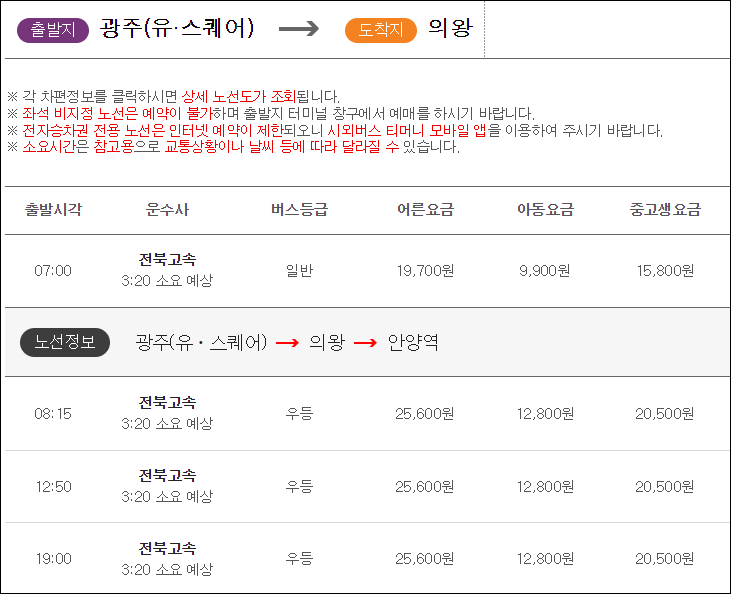Click red text 좌석 비지정 노선은 예약이 불가
This screenshot has width=731, height=594.
117,113
